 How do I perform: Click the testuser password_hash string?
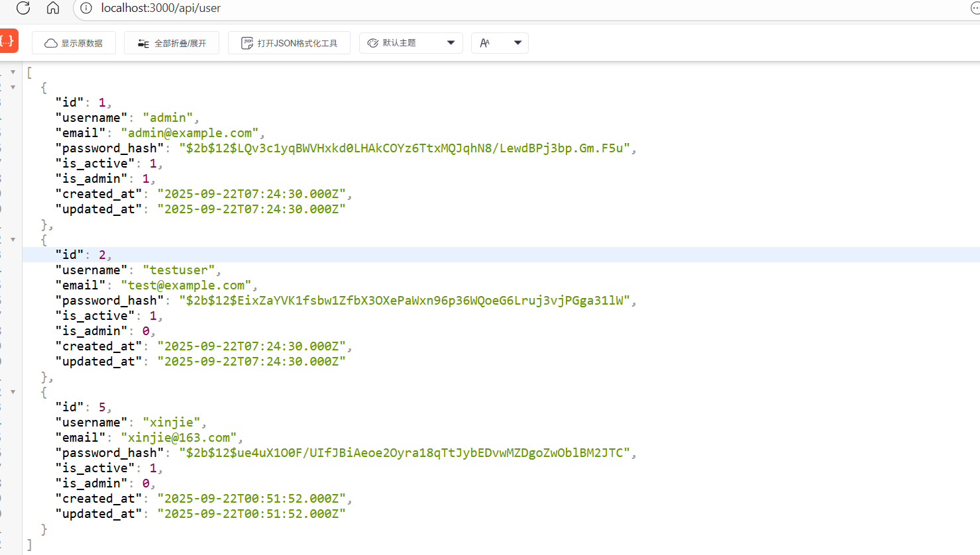[404, 301]
